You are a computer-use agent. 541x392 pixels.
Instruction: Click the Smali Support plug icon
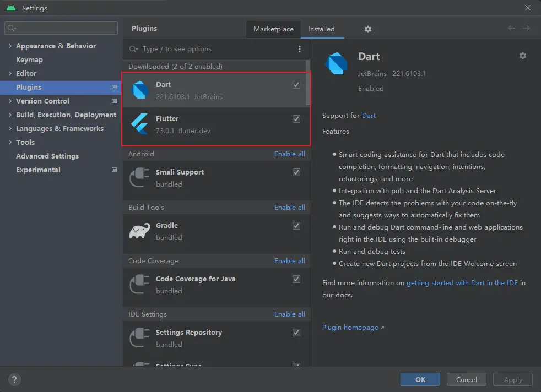(140, 178)
